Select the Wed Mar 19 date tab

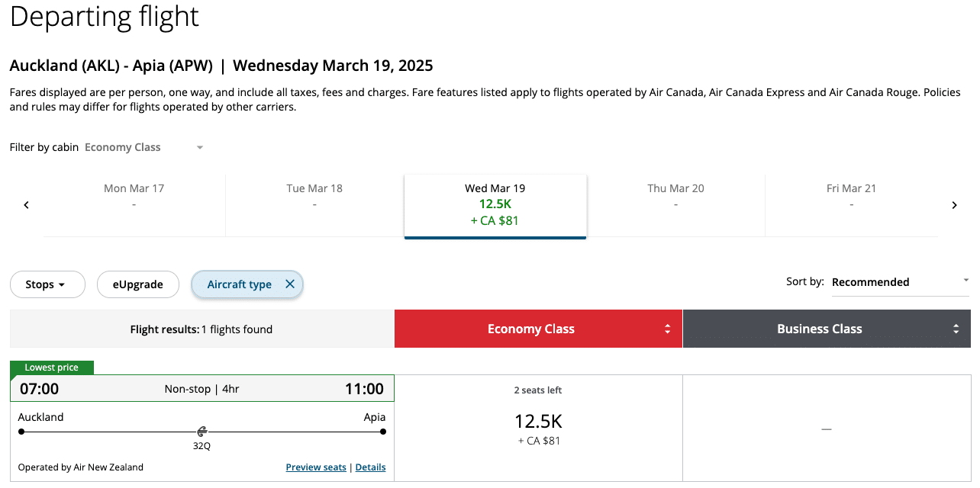[495, 205]
